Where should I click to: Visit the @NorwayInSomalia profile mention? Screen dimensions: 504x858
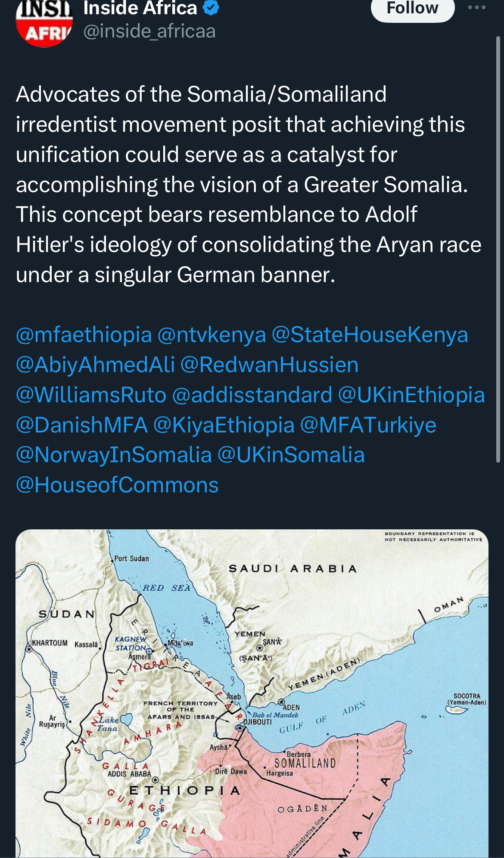pos(114,455)
